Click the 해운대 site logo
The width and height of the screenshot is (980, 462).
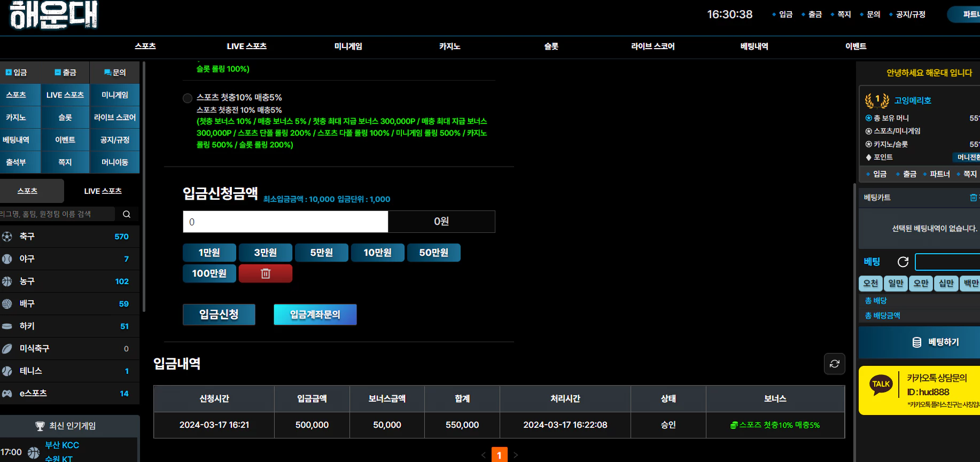(53, 14)
